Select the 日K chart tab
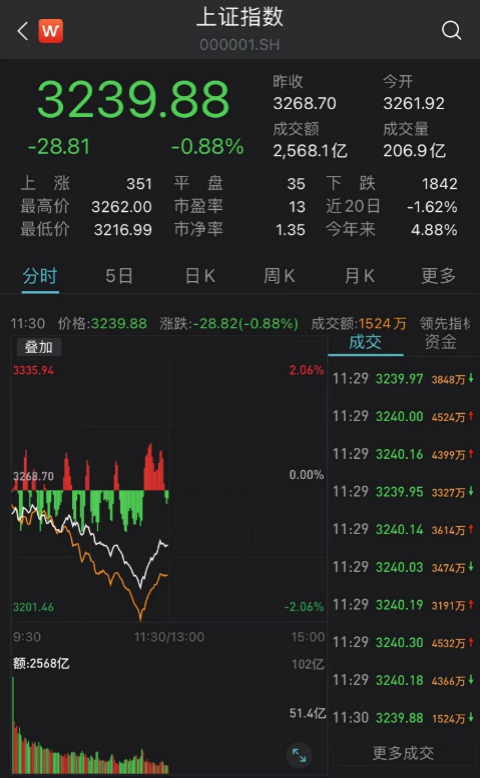Image resolution: width=480 pixels, height=778 pixels. [200, 276]
